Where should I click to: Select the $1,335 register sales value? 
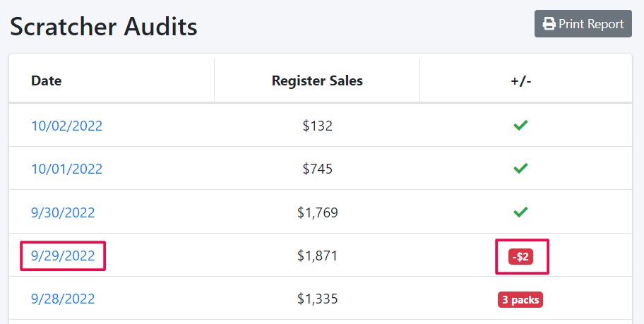pyautogui.click(x=318, y=299)
